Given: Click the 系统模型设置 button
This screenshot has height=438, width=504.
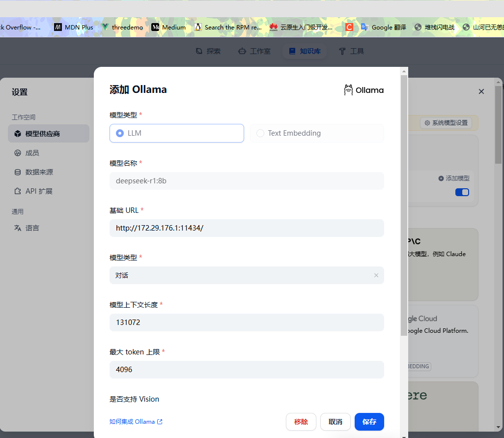Looking at the screenshot, I should [x=446, y=123].
